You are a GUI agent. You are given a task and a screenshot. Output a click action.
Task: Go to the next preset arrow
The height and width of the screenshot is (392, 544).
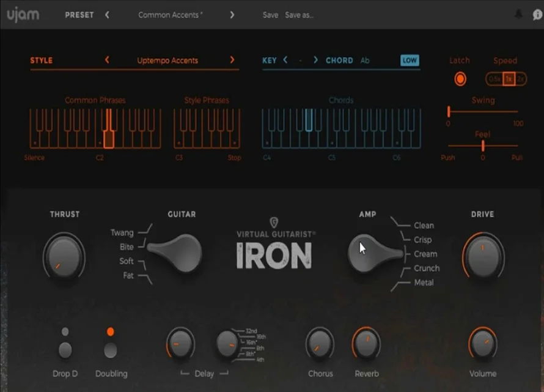pos(232,15)
